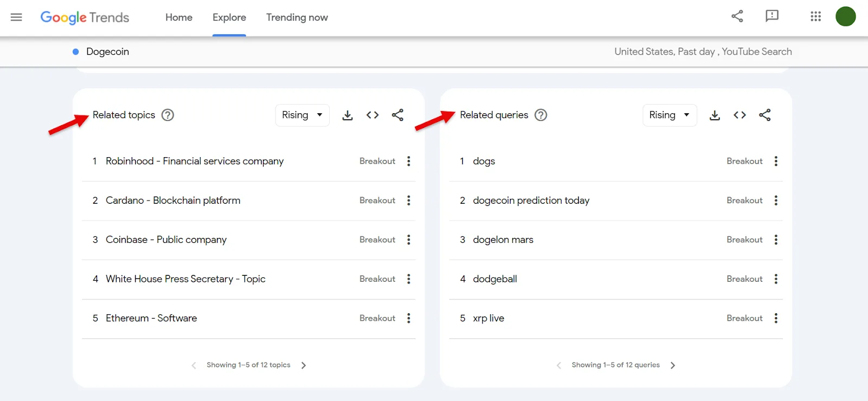The width and height of the screenshot is (868, 401).
Task: Open more options for Robinhood row
Action: [x=409, y=161]
